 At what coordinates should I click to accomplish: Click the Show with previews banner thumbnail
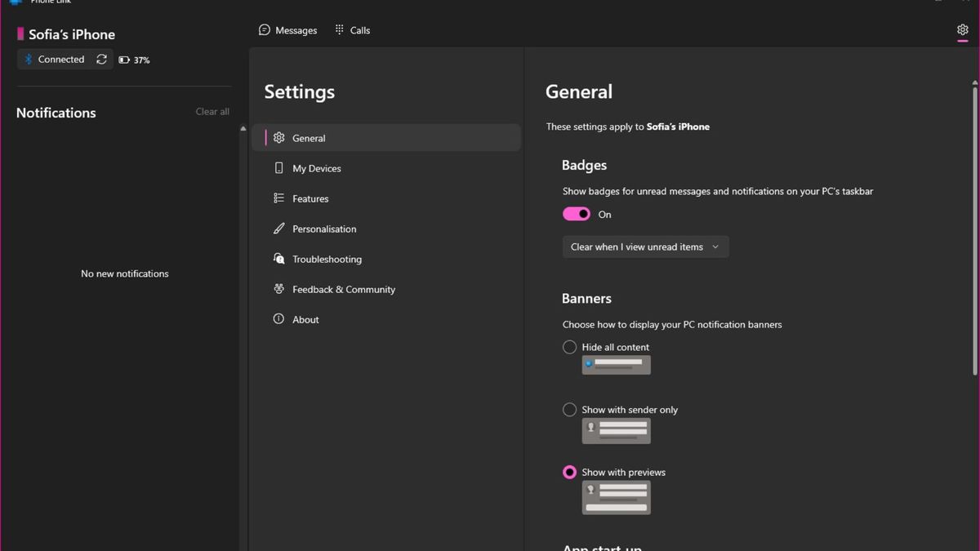click(x=616, y=497)
